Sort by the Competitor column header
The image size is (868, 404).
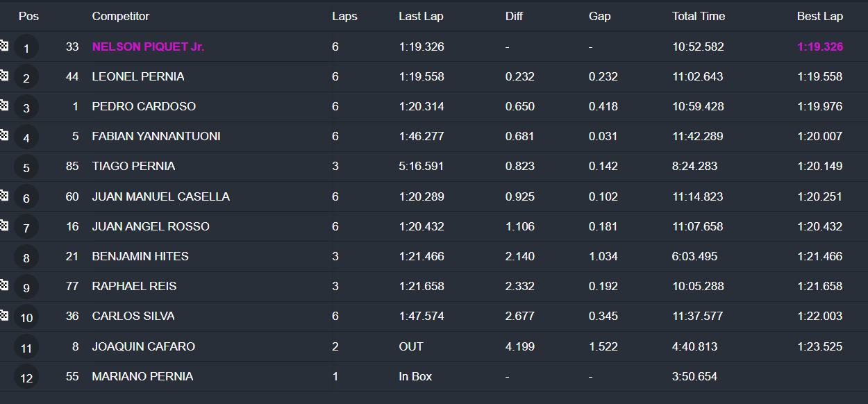[x=121, y=16]
